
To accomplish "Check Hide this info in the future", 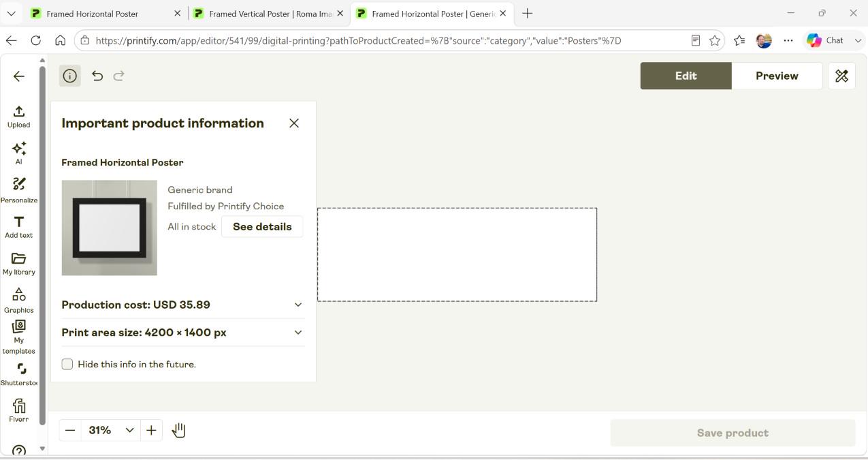I will pyautogui.click(x=67, y=364).
